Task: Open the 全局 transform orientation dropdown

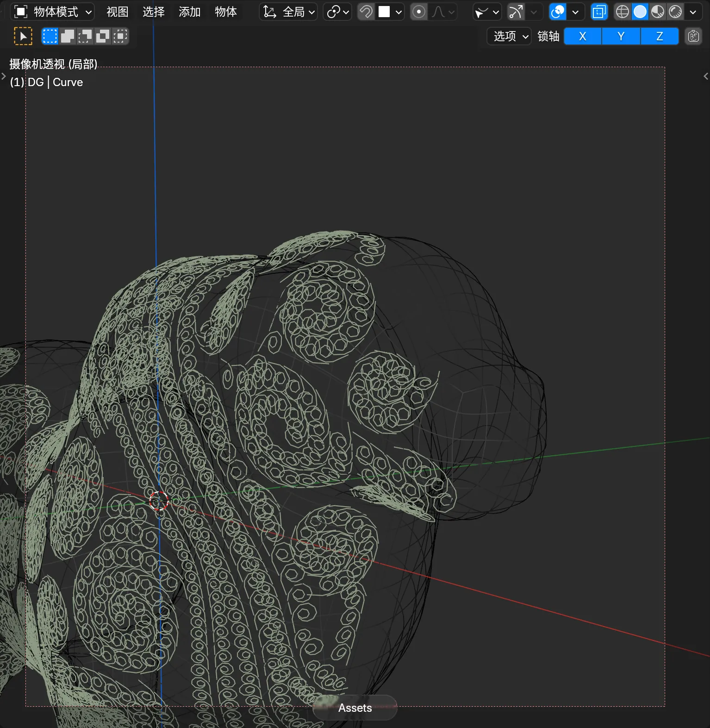Action: [288, 12]
